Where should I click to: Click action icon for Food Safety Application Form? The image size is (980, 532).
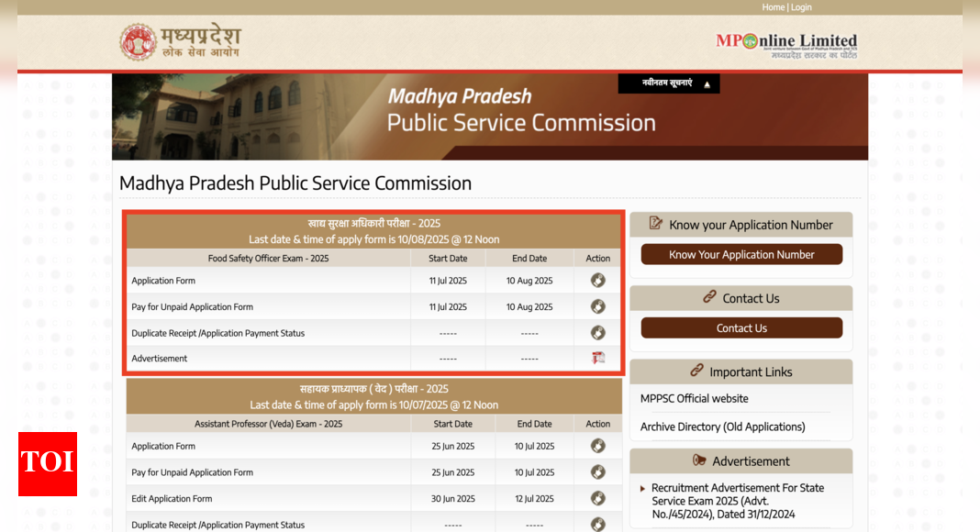[597, 281]
